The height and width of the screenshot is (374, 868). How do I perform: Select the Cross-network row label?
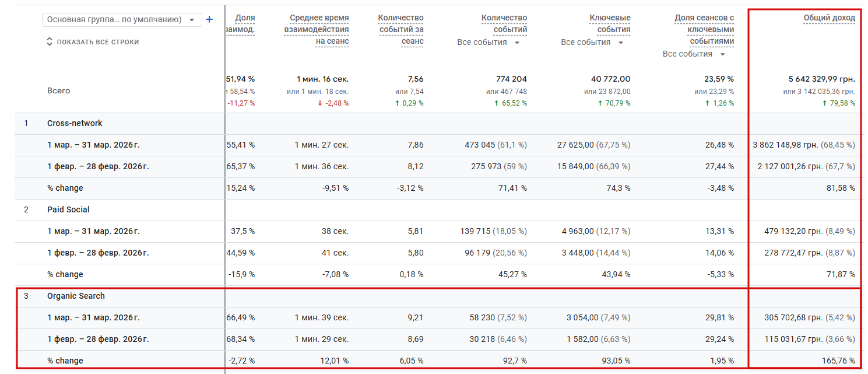(x=75, y=124)
